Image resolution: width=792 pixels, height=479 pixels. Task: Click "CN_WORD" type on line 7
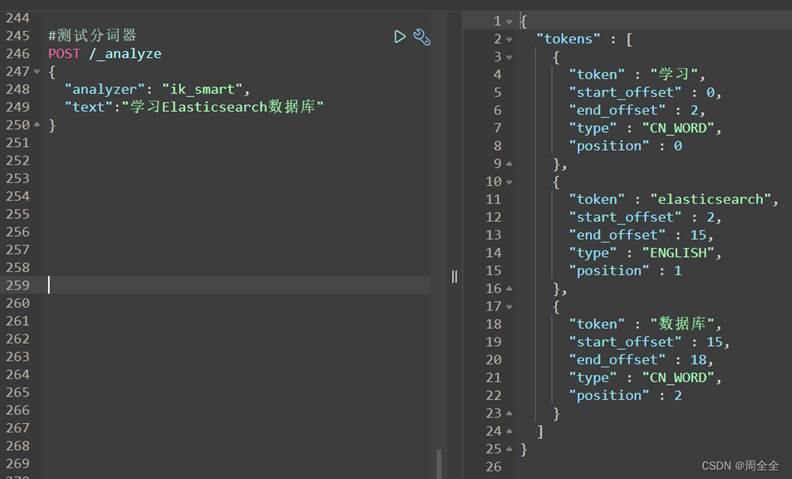coord(678,128)
